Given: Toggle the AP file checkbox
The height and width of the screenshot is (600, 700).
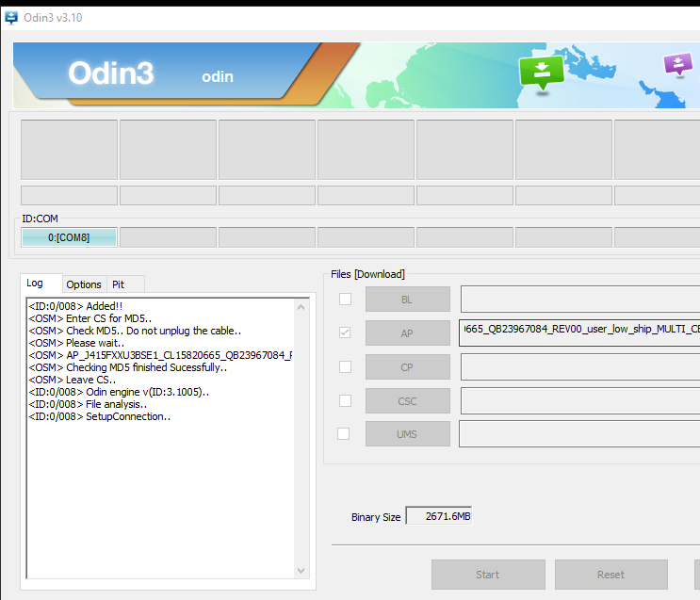Looking at the screenshot, I should coord(345,332).
